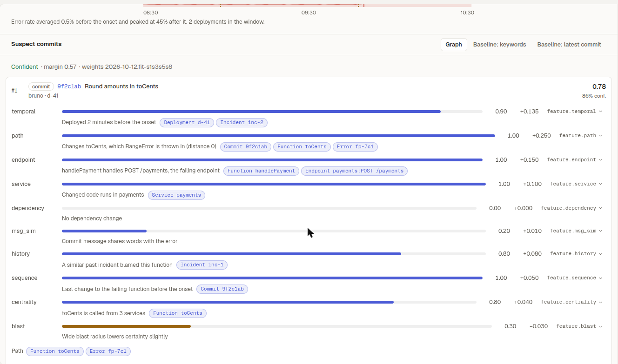Screen dimensions: 618x364
Task: Open the Baseline: keywords tab
Action: [499, 45]
